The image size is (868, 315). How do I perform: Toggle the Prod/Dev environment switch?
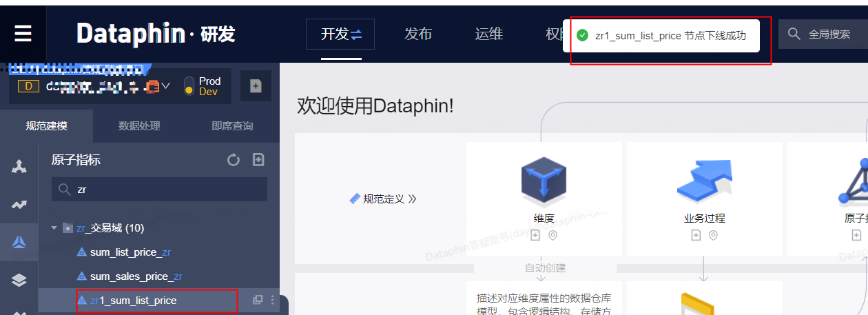(x=189, y=86)
